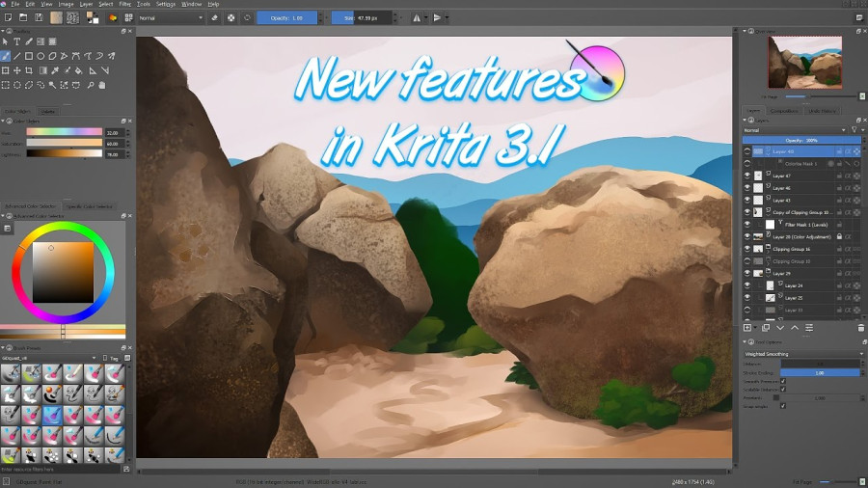
Task: Select the Freehand Brush tool
Action: pos(5,56)
